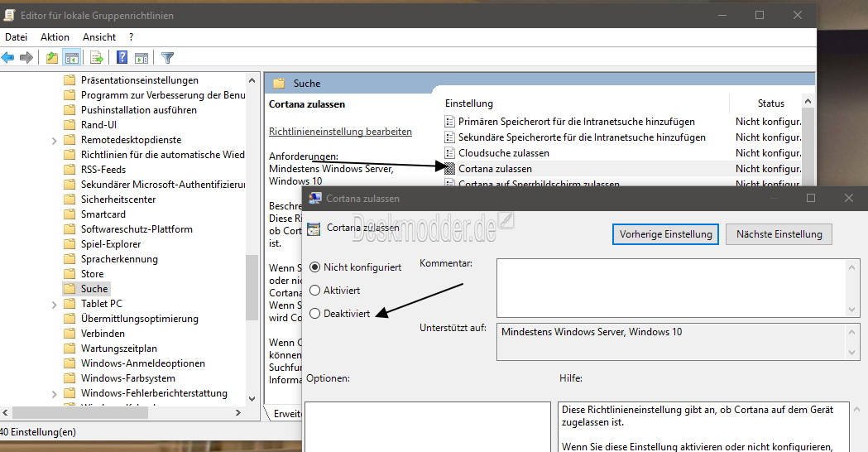The height and width of the screenshot is (452, 868).
Task: Open the Aktion menu
Action: [x=55, y=37]
